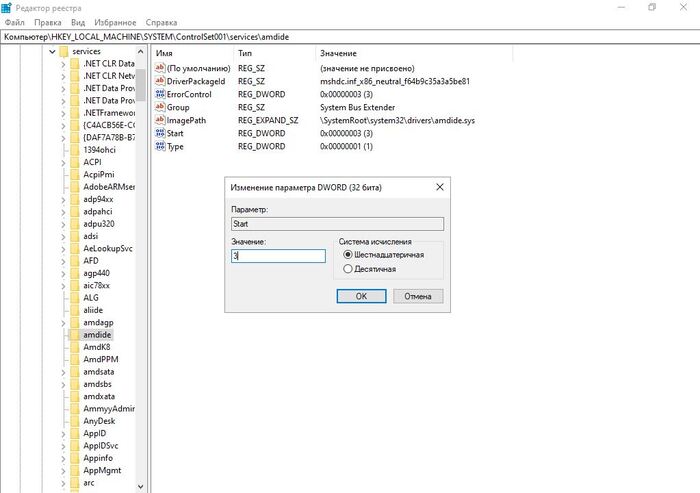Click the aliide folder icon

coord(75,310)
